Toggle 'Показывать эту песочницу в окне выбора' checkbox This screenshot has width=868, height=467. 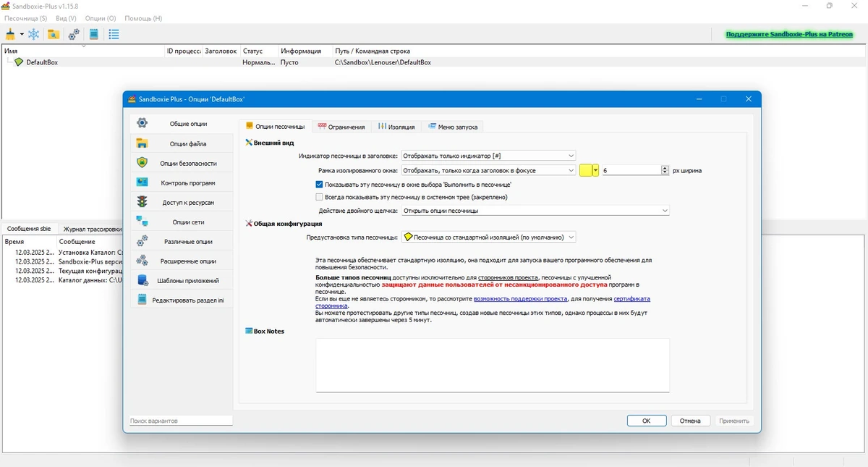click(320, 185)
